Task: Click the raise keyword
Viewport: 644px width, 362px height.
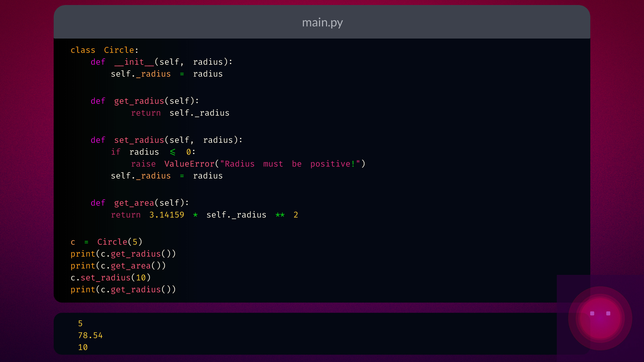Action: [x=143, y=164]
